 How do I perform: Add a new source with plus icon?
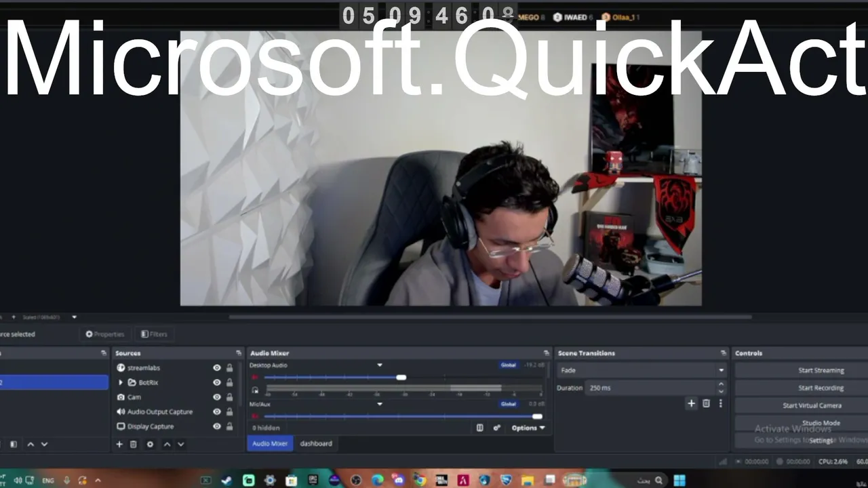click(119, 445)
